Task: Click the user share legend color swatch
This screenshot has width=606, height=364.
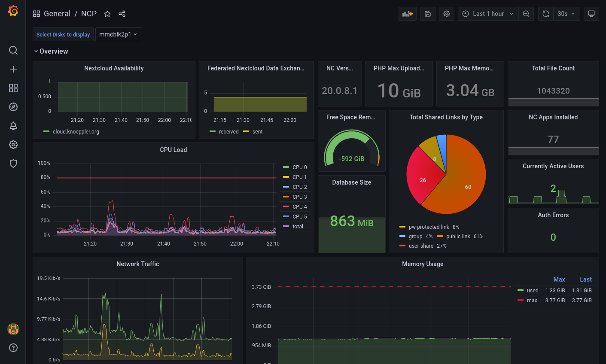Action: [x=402, y=246]
